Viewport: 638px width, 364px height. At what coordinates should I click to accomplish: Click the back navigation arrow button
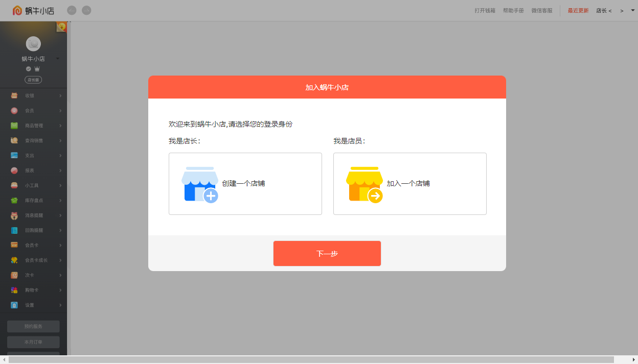click(x=72, y=10)
